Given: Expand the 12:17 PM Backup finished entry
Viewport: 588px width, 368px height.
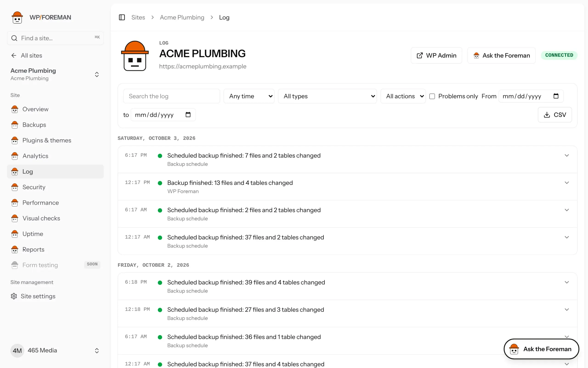Looking at the screenshot, I should tap(567, 183).
